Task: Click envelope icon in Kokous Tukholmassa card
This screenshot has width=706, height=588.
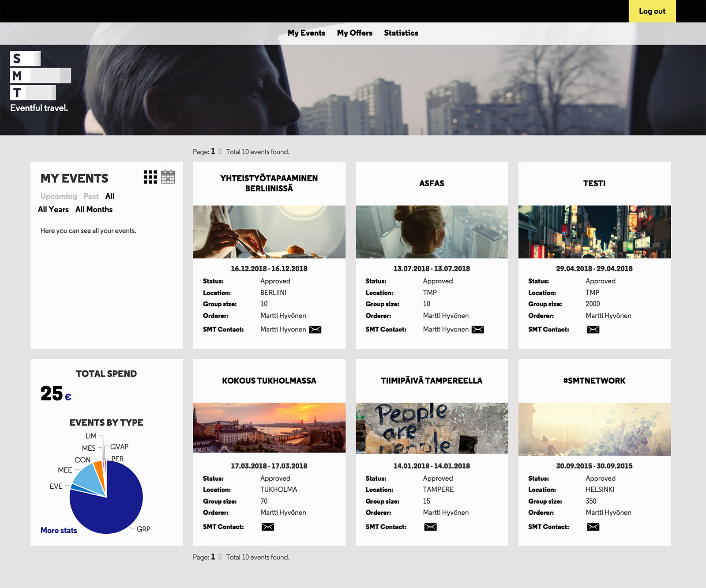Action: 268,527
